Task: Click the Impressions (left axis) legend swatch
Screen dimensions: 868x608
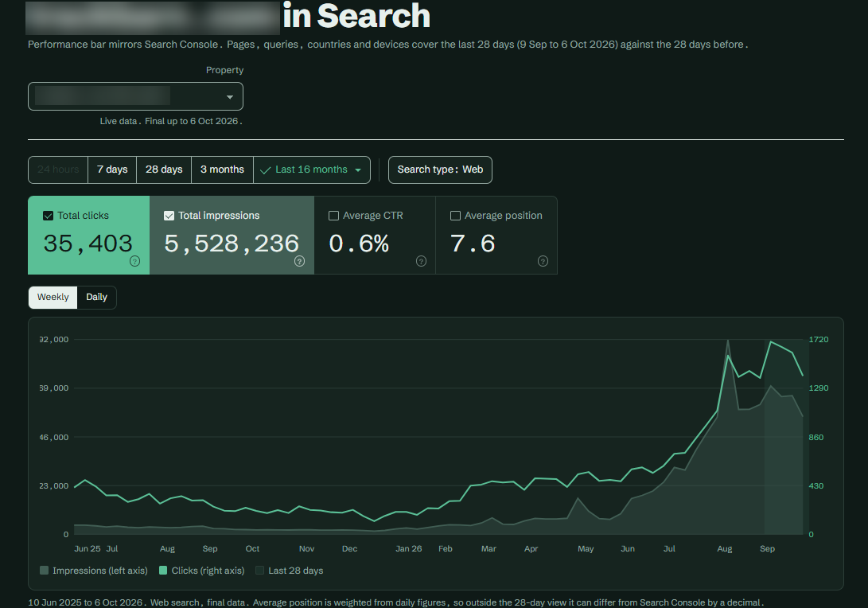Action: [x=45, y=571]
